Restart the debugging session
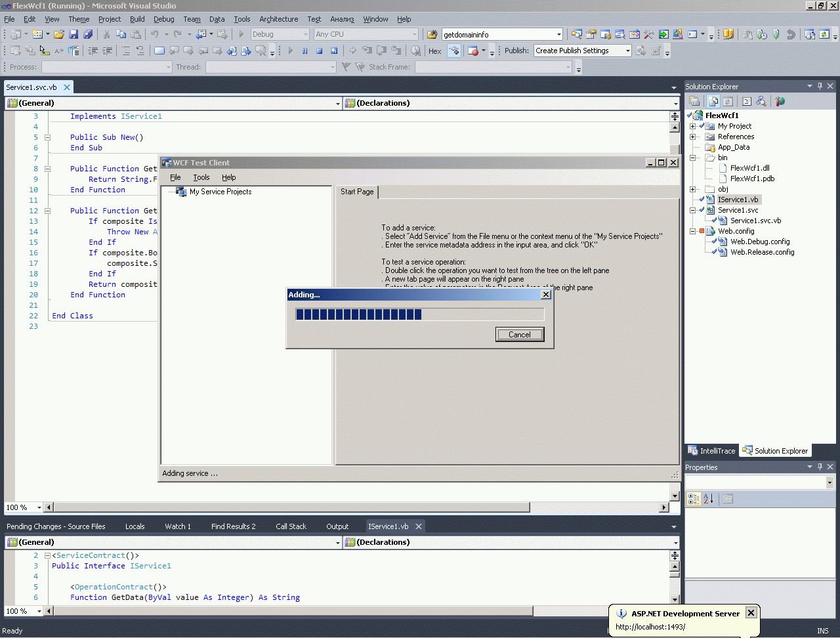 click(x=334, y=51)
